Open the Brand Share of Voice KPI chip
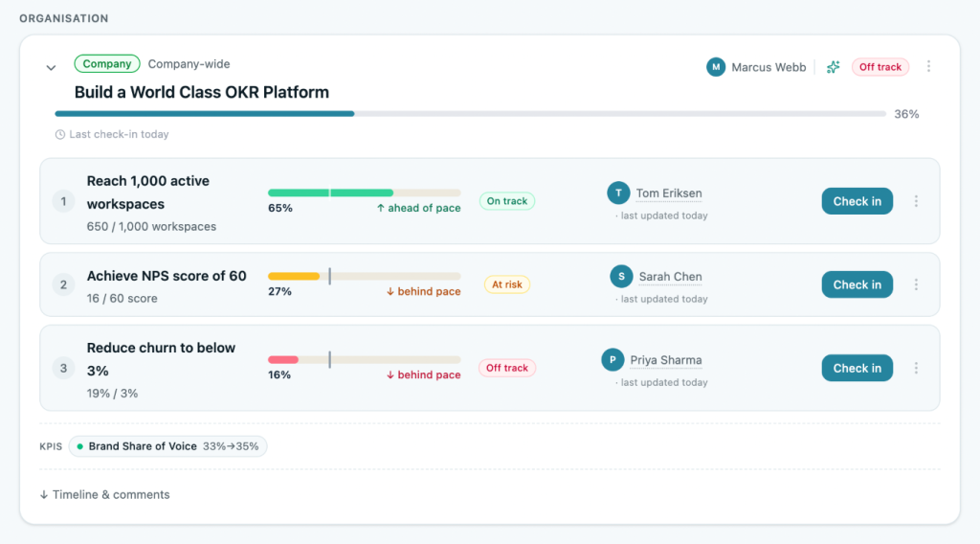The height and width of the screenshot is (544, 980). coord(167,446)
